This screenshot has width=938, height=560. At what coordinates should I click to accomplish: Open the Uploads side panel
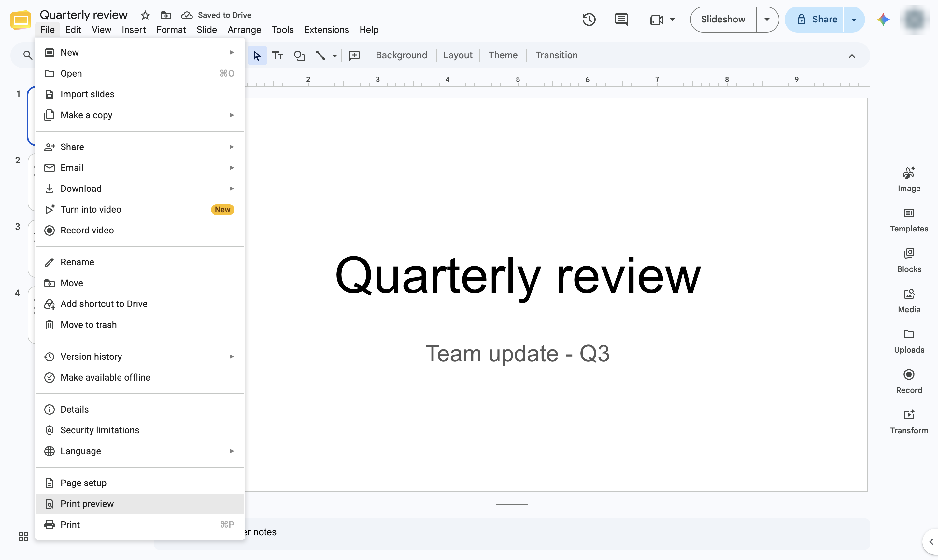coord(909,342)
